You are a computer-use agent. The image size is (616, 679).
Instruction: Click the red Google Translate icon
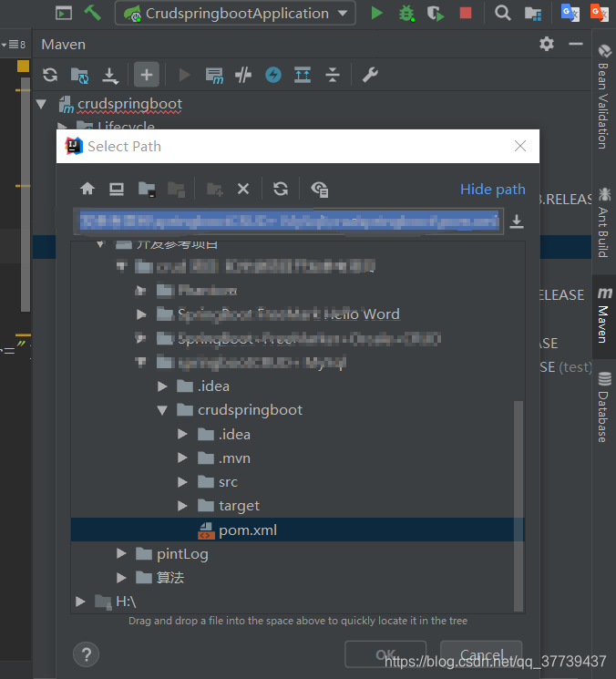point(599,13)
